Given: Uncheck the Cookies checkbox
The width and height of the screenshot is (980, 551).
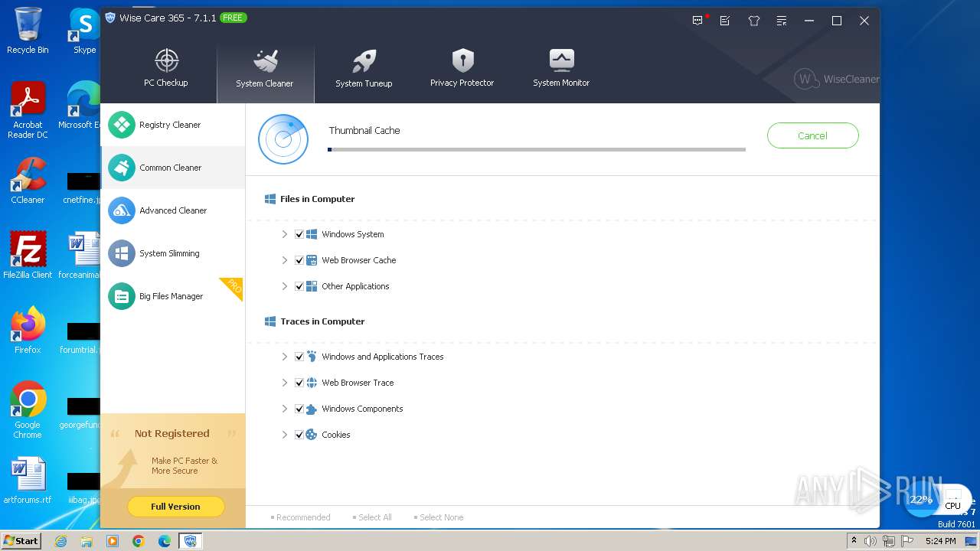Looking at the screenshot, I should pyautogui.click(x=299, y=435).
